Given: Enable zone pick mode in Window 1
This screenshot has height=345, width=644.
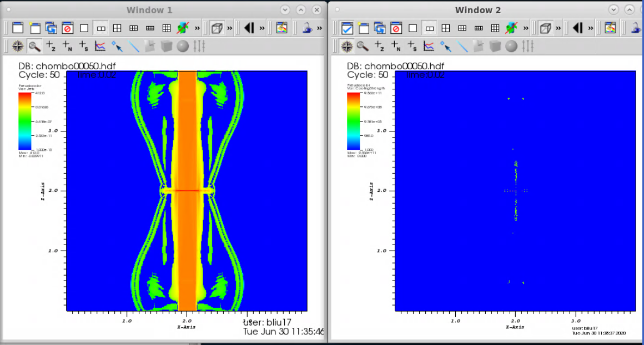Looking at the screenshot, I should [x=51, y=47].
